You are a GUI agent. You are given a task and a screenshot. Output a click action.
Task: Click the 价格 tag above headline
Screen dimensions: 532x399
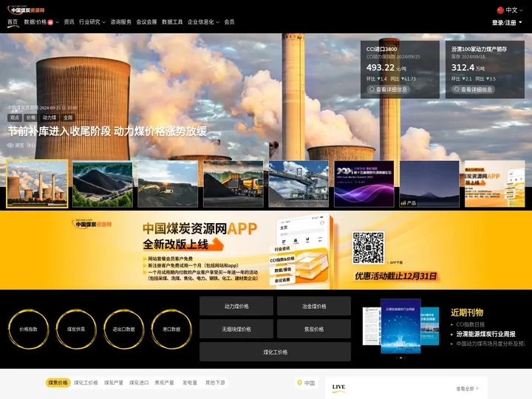pyautogui.click(x=31, y=117)
